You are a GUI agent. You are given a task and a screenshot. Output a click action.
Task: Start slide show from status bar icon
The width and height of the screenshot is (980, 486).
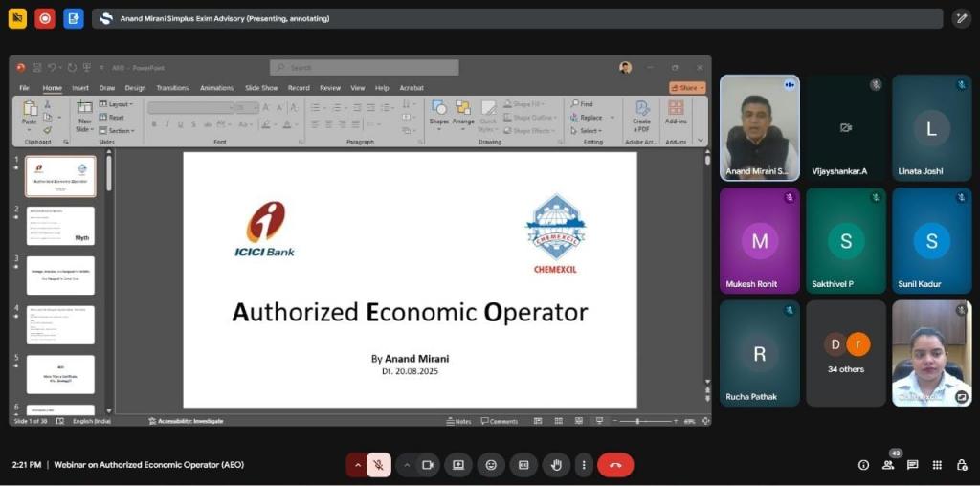[599, 421]
